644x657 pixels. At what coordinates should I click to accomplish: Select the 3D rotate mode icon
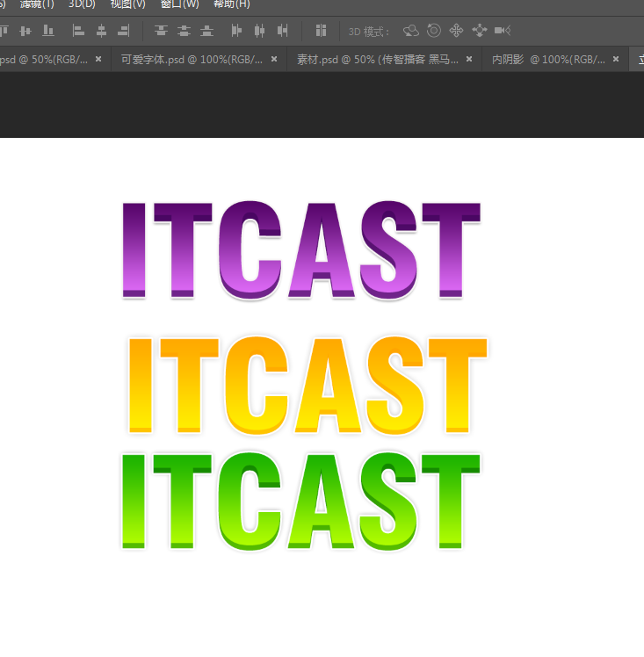(x=410, y=31)
